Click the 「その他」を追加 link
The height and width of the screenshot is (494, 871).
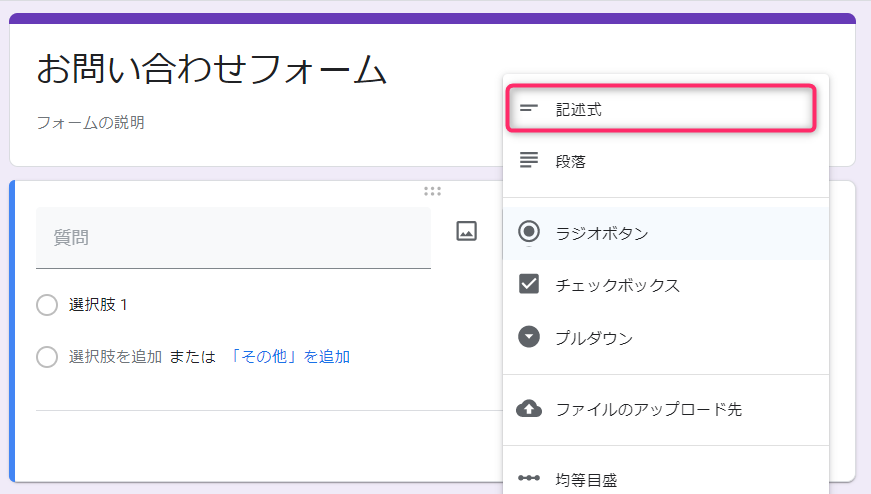(289, 357)
